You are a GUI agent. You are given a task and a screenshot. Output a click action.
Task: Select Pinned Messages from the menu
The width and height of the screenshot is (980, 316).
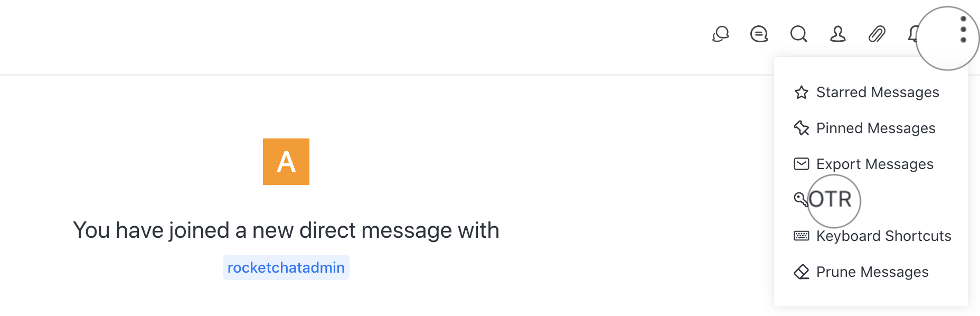pos(875,128)
